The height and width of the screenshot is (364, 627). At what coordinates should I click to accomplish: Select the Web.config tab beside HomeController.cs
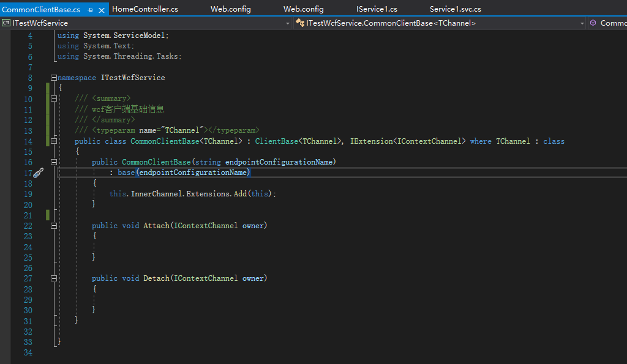pos(230,9)
